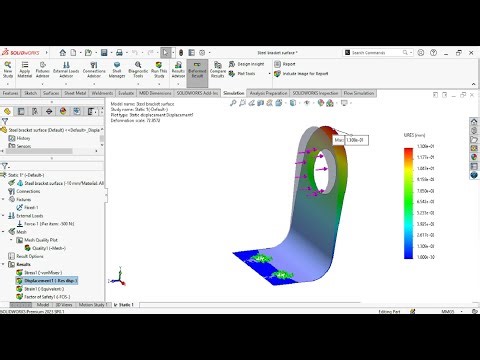Open Design Insight plot

coord(246,64)
